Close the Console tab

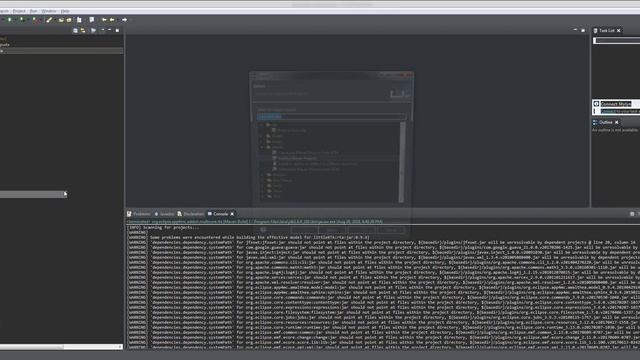[x=232, y=214]
